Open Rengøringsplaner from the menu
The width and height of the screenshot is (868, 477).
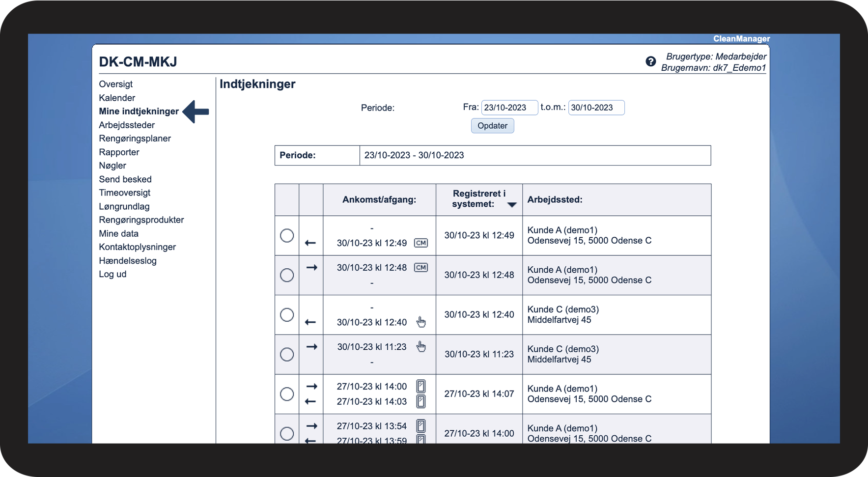135,139
